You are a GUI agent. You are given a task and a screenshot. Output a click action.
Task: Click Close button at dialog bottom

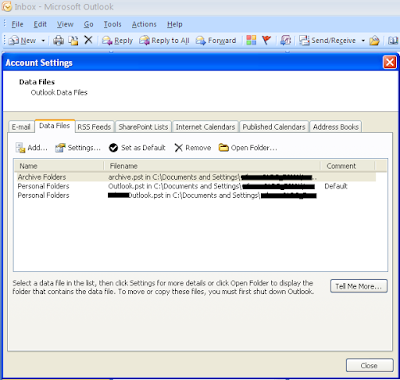click(x=369, y=366)
